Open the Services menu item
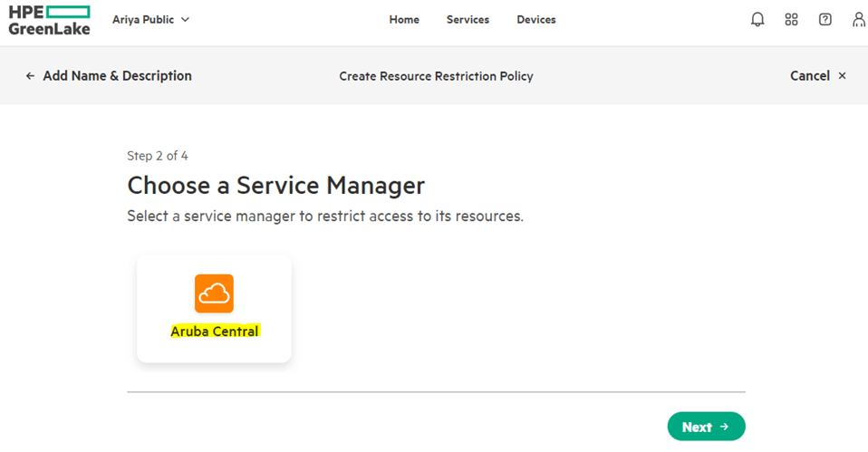 (468, 19)
